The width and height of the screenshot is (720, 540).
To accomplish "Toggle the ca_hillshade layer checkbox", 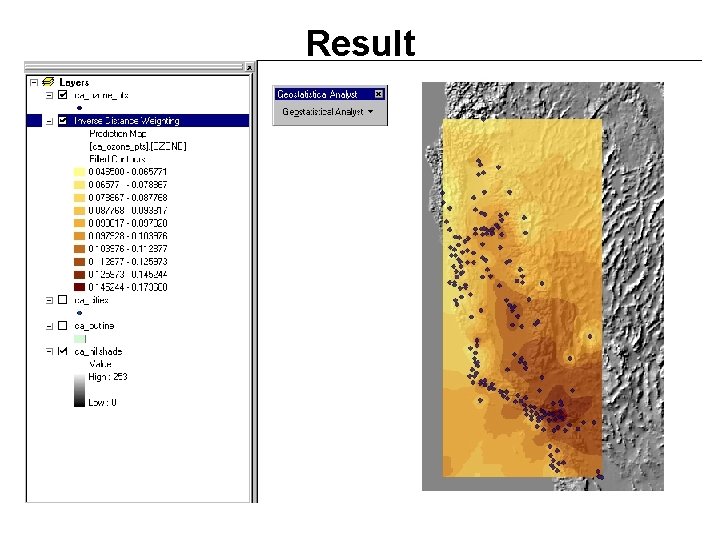I will point(63,351).
